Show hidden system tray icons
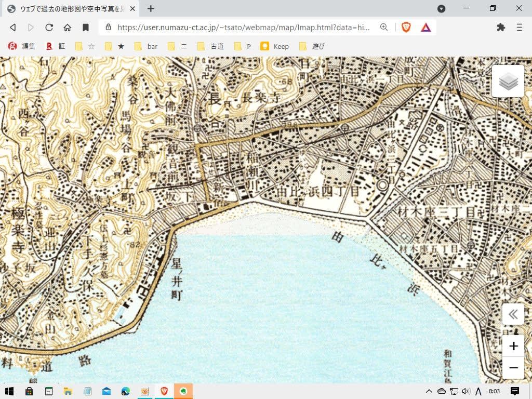The image size is (532, 399). [x=429, y=391]
